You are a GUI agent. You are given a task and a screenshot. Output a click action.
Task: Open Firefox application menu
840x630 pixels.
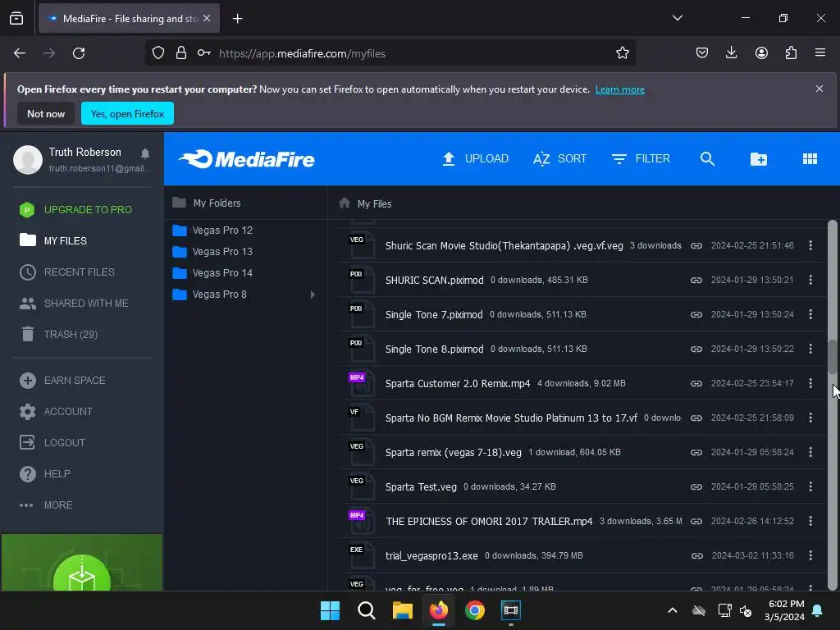[x=819, y=52]
